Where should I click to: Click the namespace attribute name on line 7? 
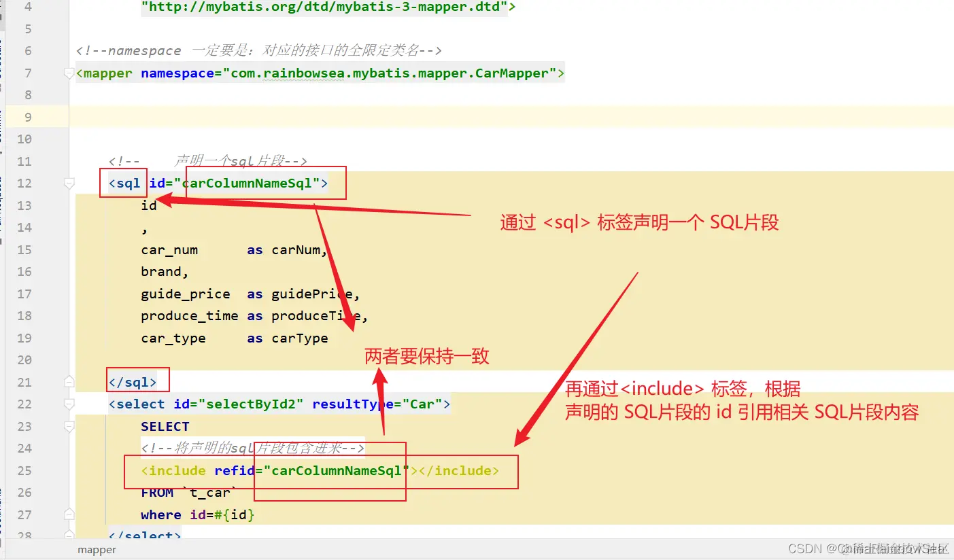[x=177, y=73]
